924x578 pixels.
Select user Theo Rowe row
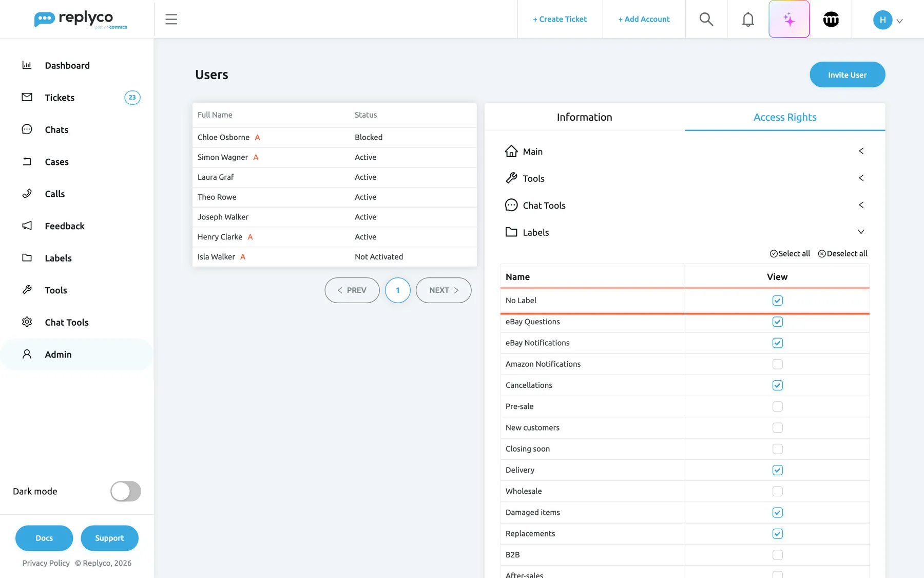coord(334,197)
